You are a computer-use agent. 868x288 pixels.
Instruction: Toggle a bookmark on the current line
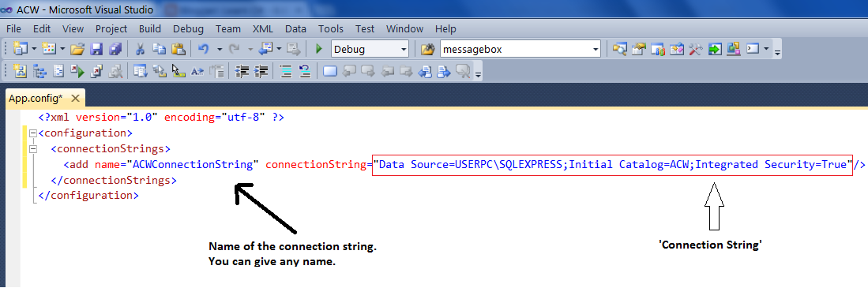coord(330,71)
